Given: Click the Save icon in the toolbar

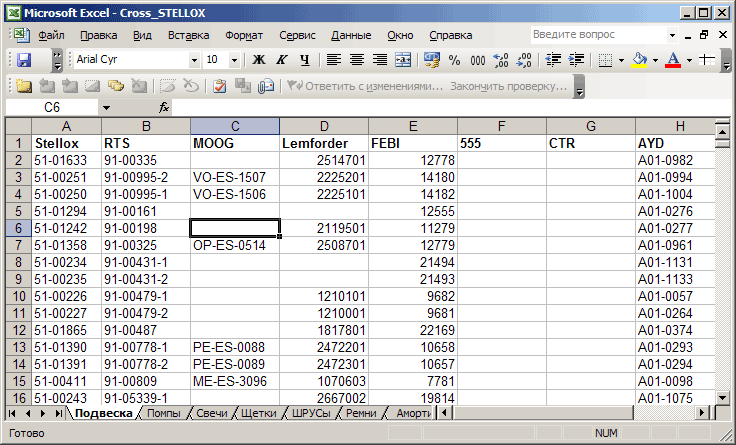Looking at the screenshot, I should coord(24,60).
